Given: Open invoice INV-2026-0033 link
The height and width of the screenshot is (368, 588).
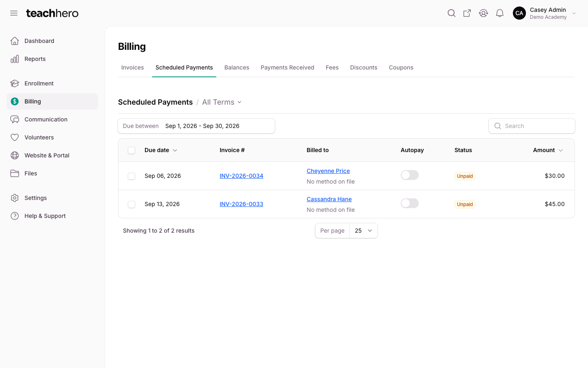Looking at the screenshot, I should (x=241, y=204).
